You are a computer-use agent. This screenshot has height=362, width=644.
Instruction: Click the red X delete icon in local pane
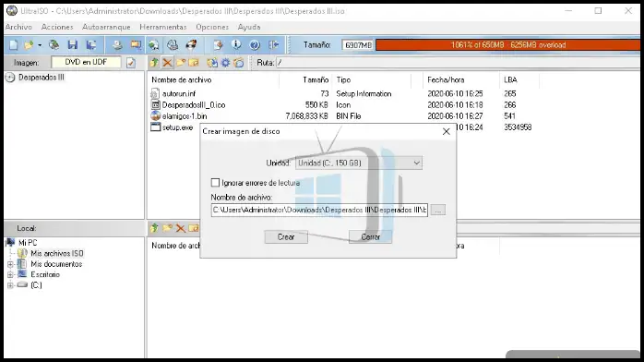pyautogui.click(x=180, y=228)
